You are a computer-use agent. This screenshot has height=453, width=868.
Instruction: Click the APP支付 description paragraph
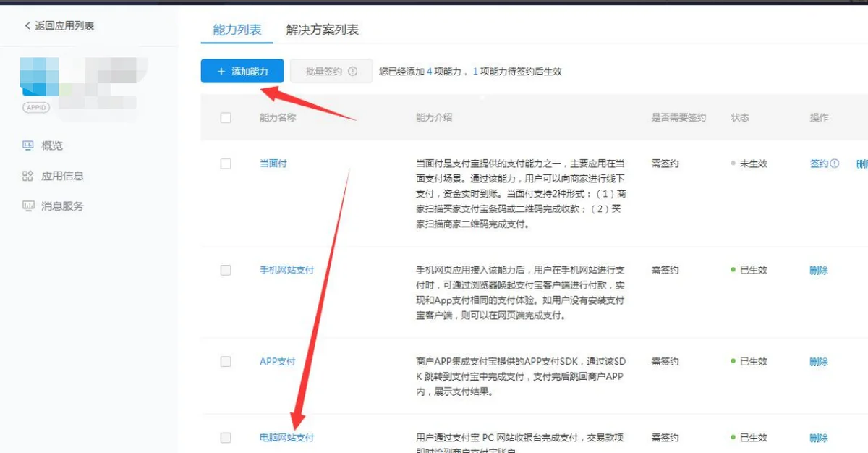tap(521, 376)
